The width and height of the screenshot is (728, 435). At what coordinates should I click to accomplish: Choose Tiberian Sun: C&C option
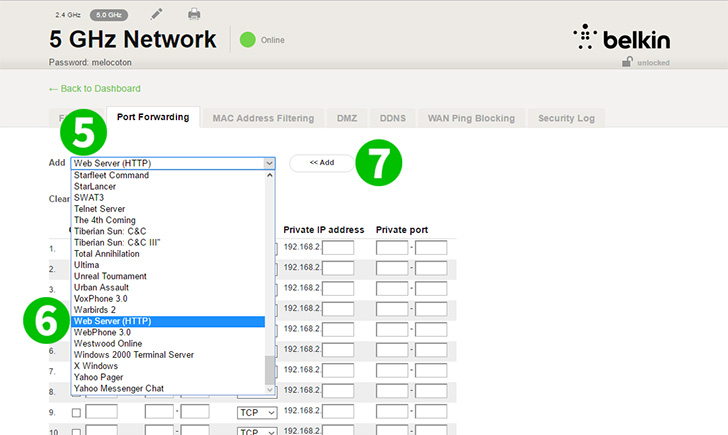168,231
